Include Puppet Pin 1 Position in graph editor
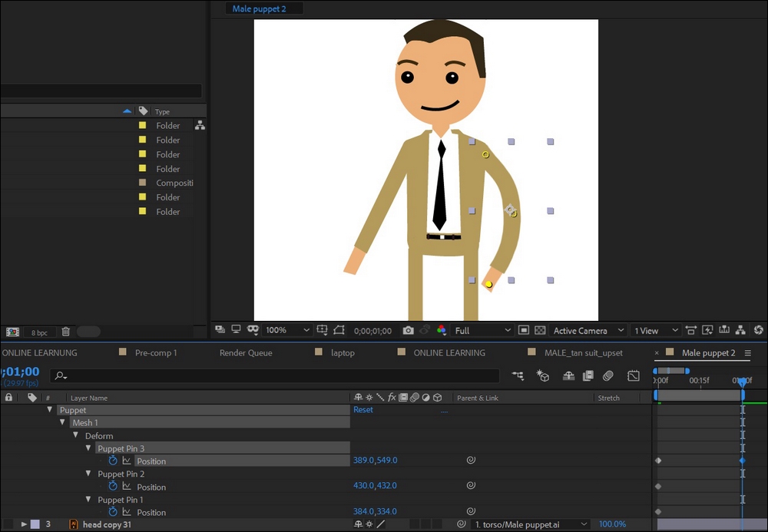Viewport: 768px width, 532px height. tap(127, 511)
